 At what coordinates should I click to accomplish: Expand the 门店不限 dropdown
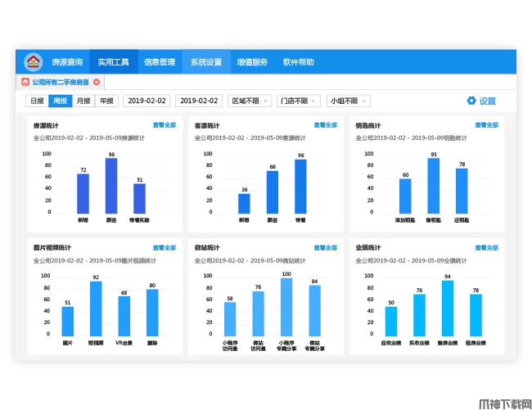(x=299, y=101)
